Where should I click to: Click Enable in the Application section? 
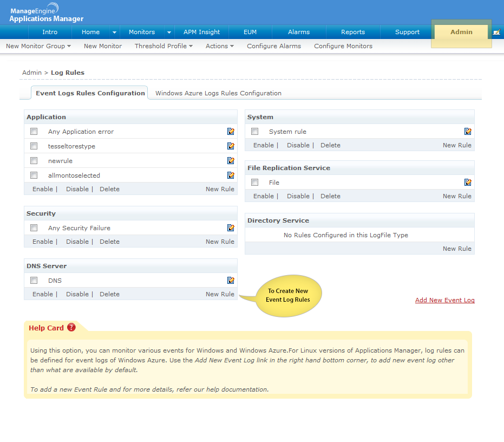point(42,189)
